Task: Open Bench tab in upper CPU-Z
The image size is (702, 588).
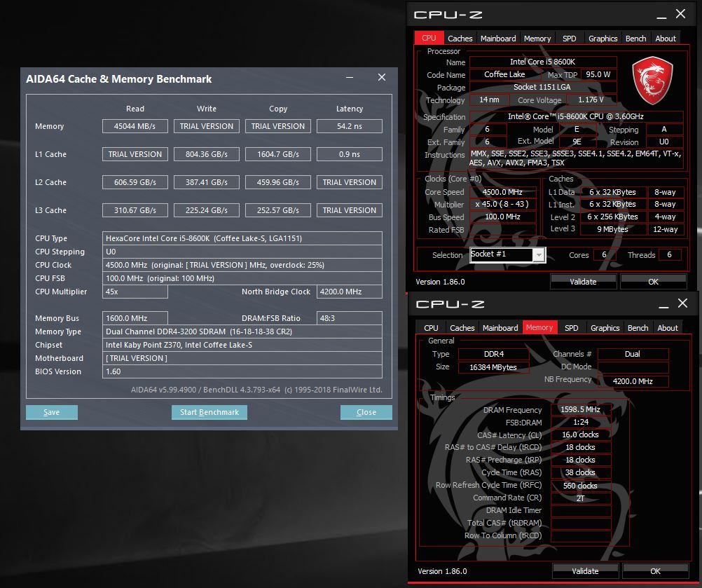Action: click(635, 39)
